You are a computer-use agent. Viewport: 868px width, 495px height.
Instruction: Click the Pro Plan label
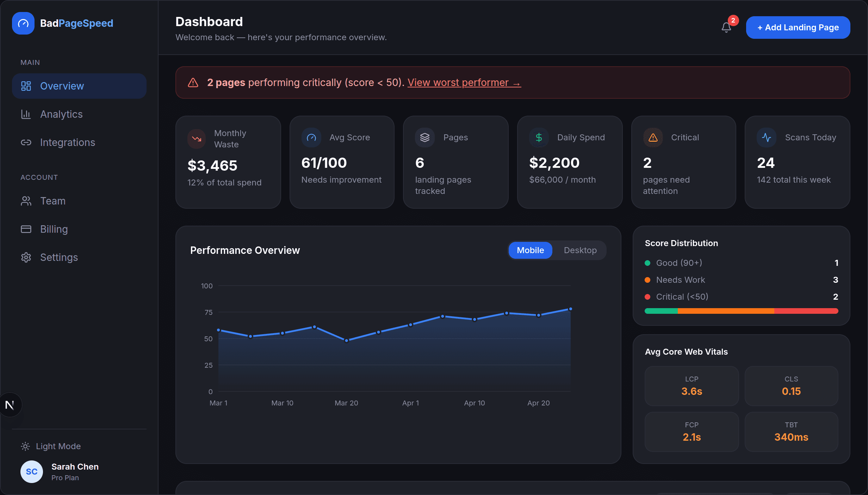(x=65, y=478)
